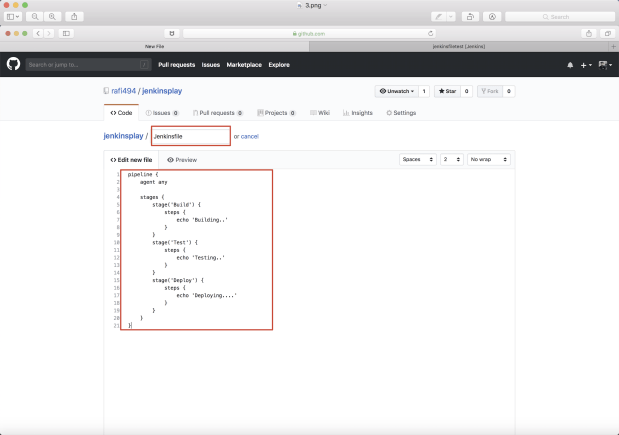Click the Safari reload page icon
The height and width of the screenshot is (435, 619).
(430, 34)
